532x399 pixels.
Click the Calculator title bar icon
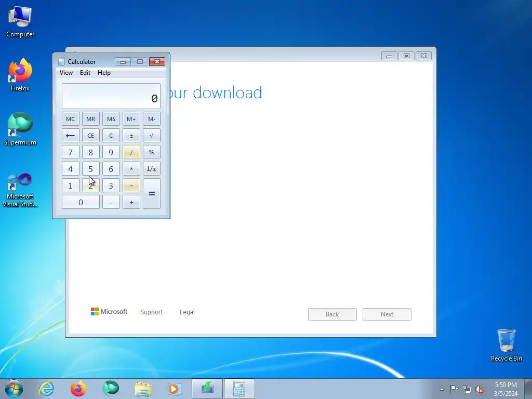pyautogui.click(x=61, y=61)
